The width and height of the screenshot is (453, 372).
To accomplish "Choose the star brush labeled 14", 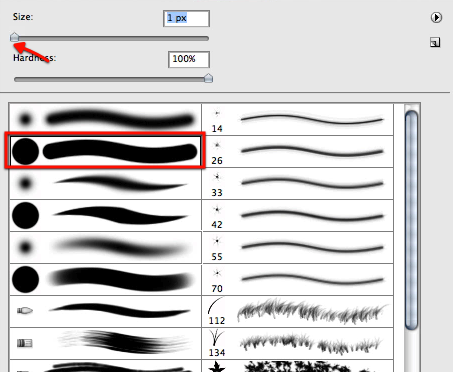I will 298,119.
